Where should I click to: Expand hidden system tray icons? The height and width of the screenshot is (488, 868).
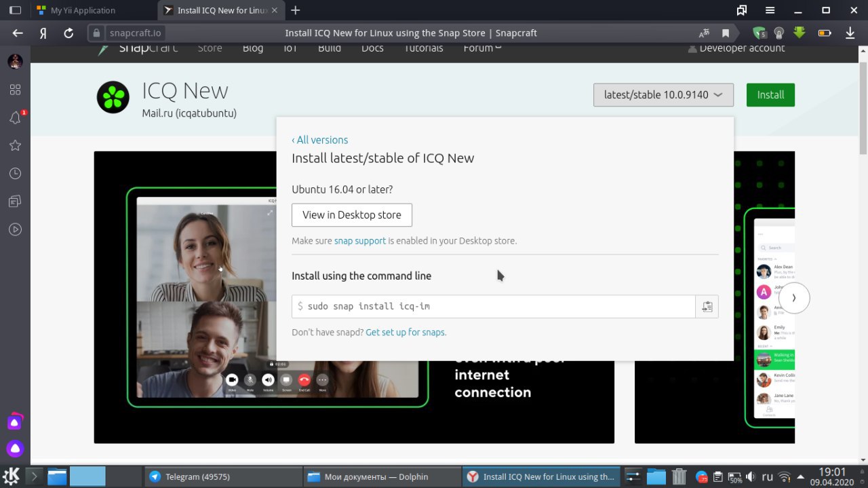pyautogui.click(x=802, y=476)
